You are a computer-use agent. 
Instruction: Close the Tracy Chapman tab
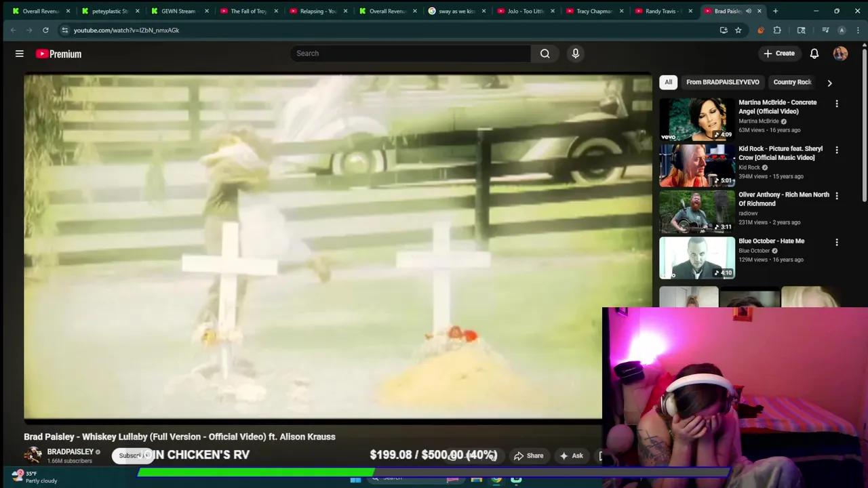click(x=621, y=11)
